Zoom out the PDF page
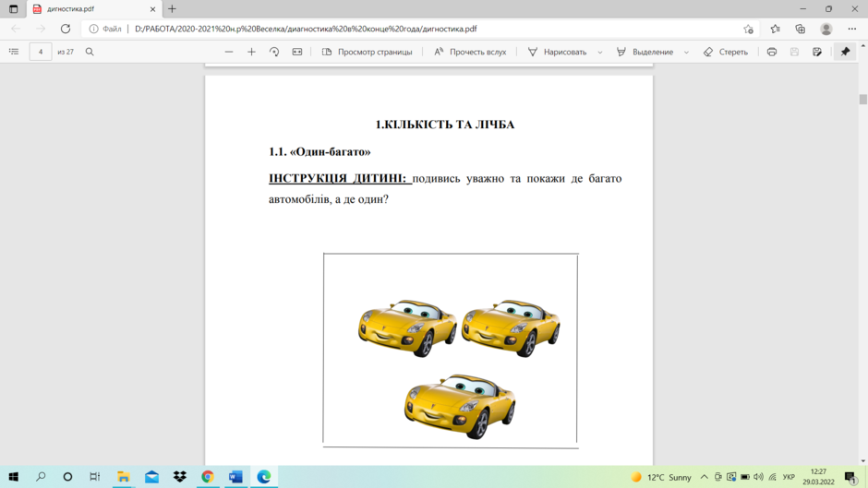868x488 pixels. (x=229, y=52)
